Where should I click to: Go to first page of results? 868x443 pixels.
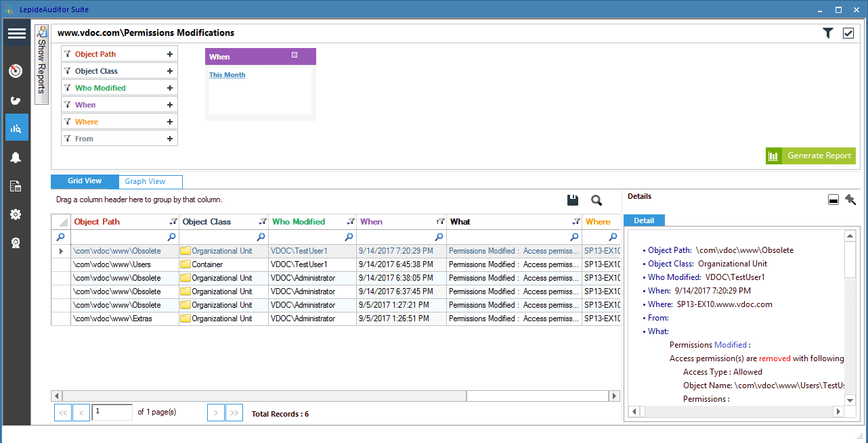62,413
